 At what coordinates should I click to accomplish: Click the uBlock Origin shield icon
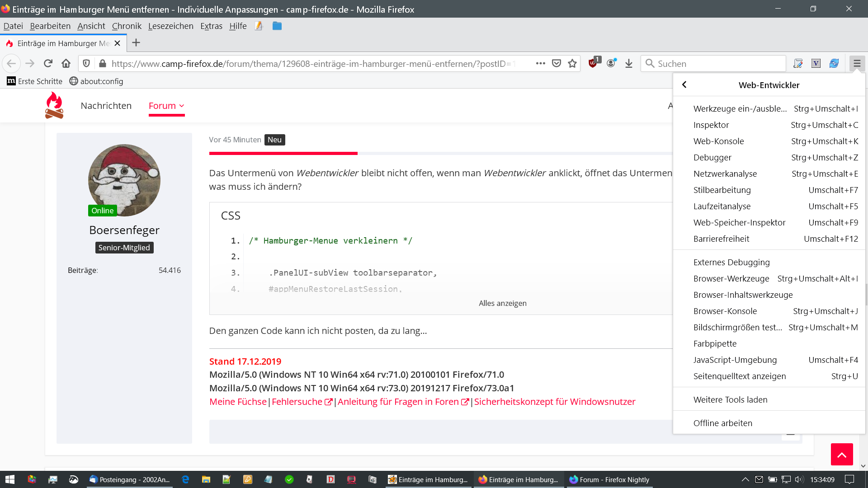(x=593, y=63)
